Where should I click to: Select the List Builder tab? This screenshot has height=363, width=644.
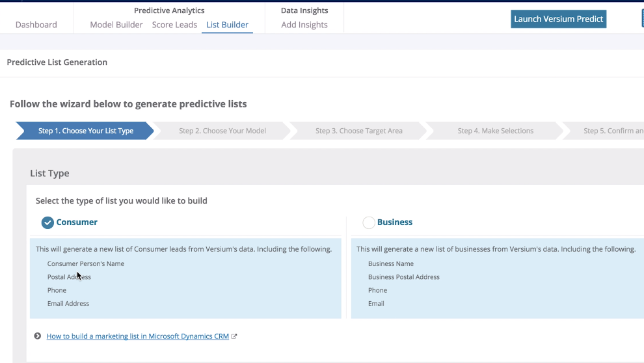[227, 25]
